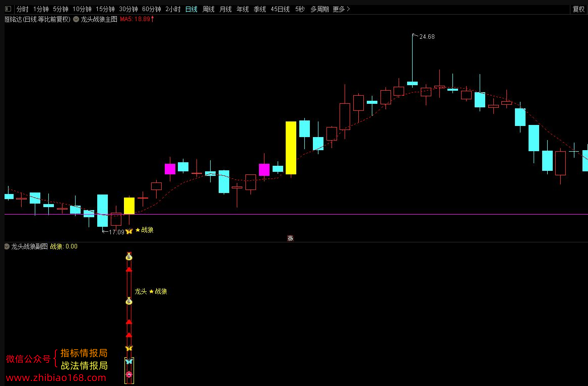Open the 龙头战狼主图 indicator menu arrow
The height and width of the screenshot is (386, 588).
coord(76,19)
